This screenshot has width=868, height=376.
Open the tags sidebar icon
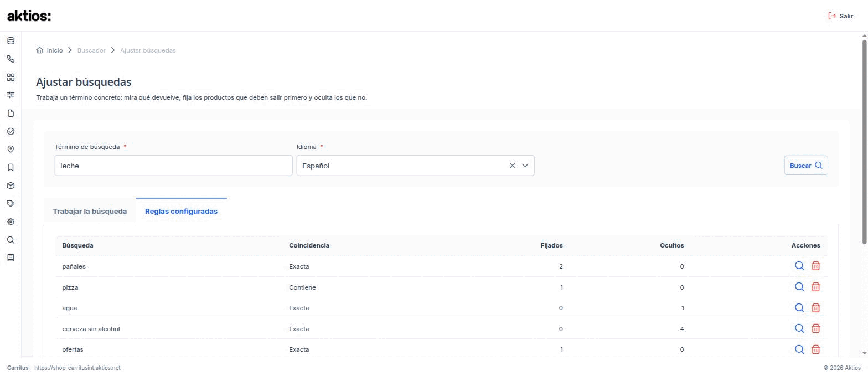pyautogui.click(x=11, y=204)
